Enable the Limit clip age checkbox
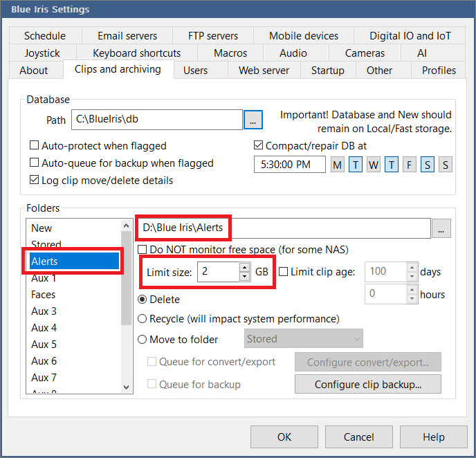The width and height of the screenshot is (476, 458). pos(284,272)
